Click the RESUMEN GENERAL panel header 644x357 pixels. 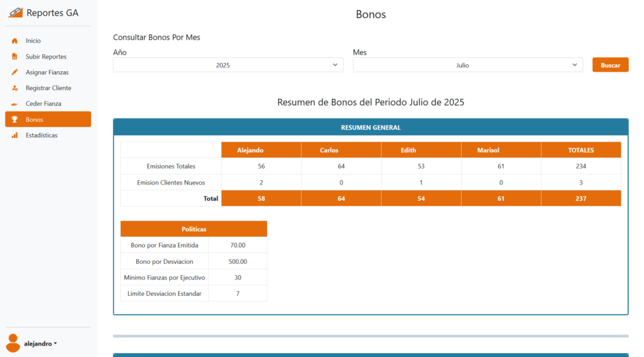(370, 128)
